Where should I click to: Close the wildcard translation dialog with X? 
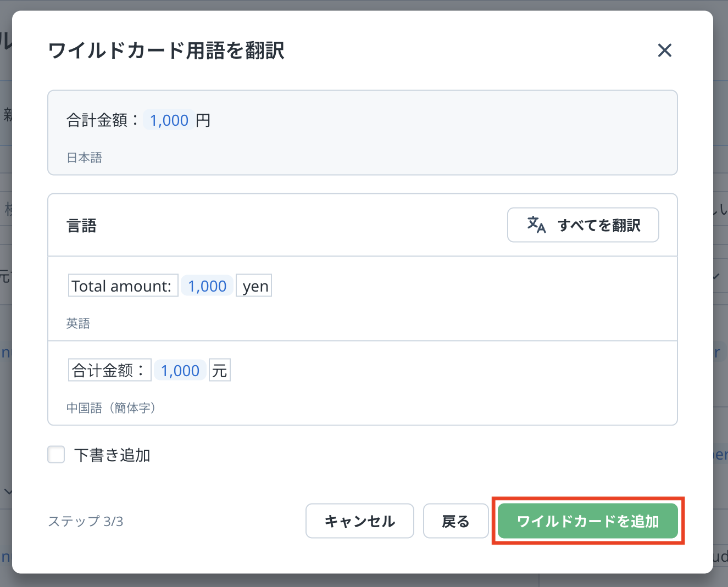tap(664, 51)
